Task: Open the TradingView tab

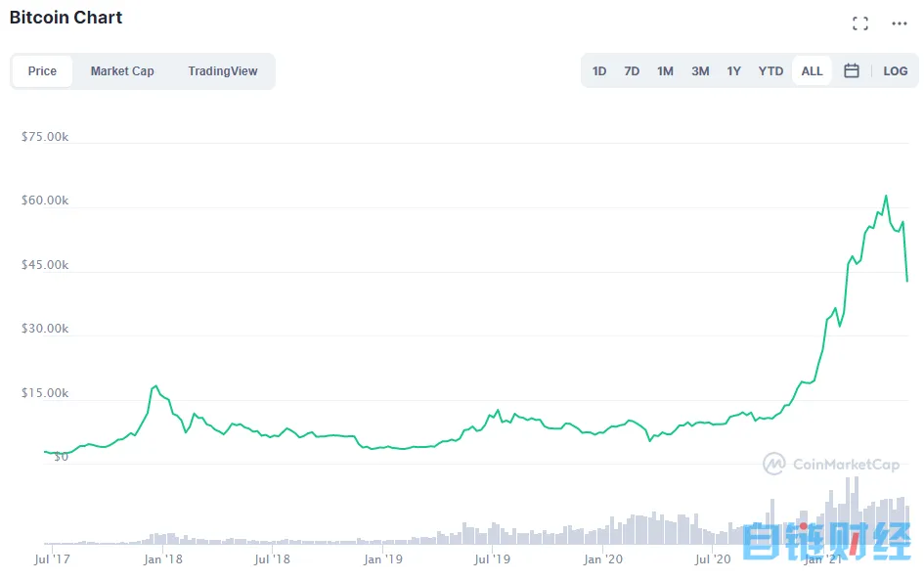Action: point(223,70)
